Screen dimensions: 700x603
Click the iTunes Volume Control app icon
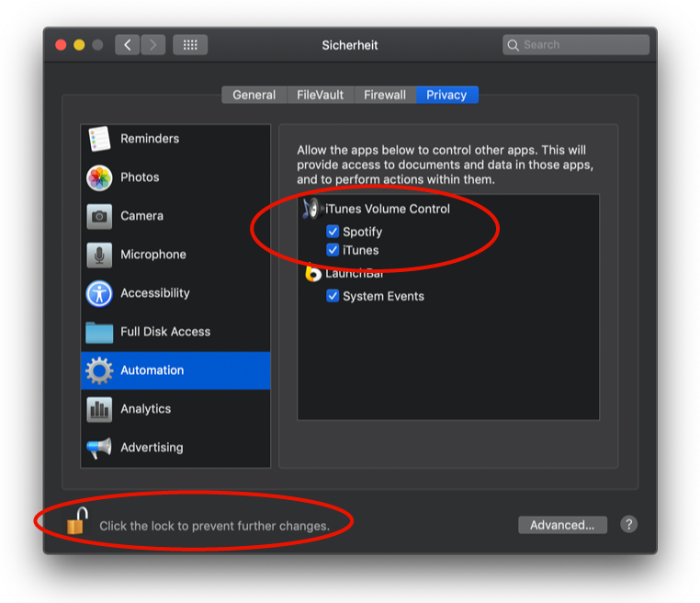click(x=312, y=209)
